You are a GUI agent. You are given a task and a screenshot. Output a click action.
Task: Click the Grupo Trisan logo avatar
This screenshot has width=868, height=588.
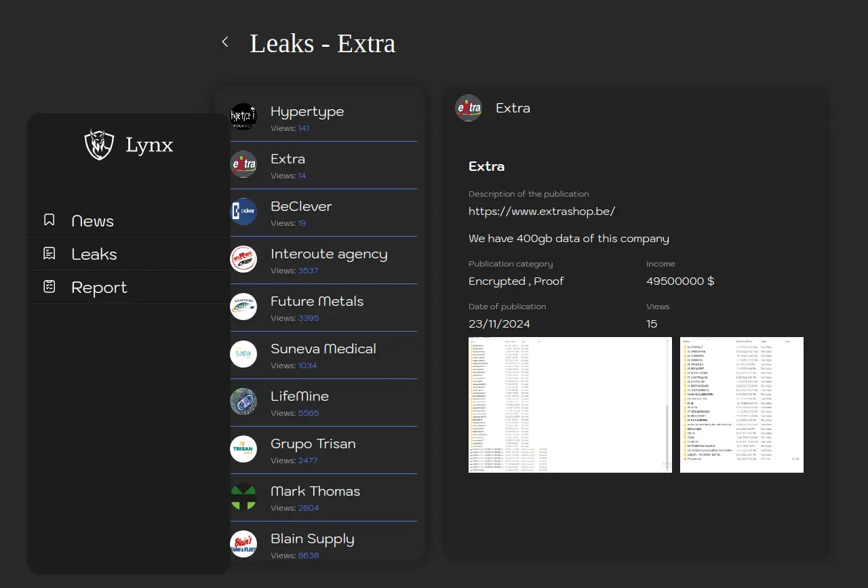(x=243, y=449)
